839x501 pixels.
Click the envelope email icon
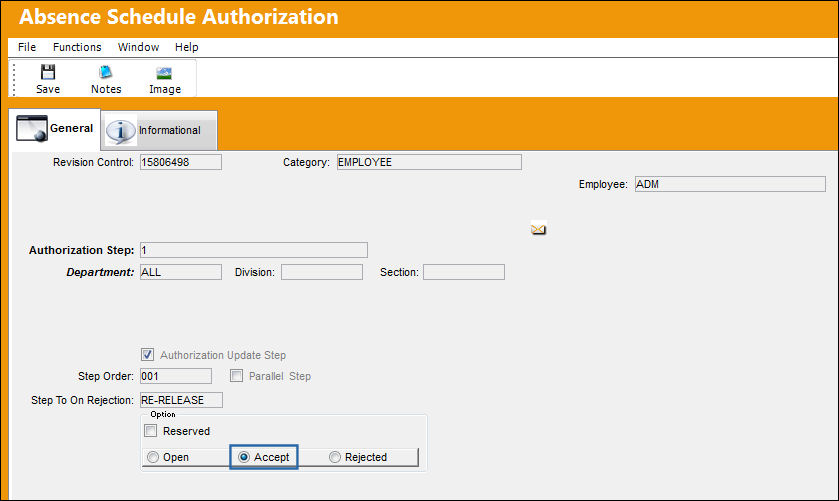coord(538,229)
